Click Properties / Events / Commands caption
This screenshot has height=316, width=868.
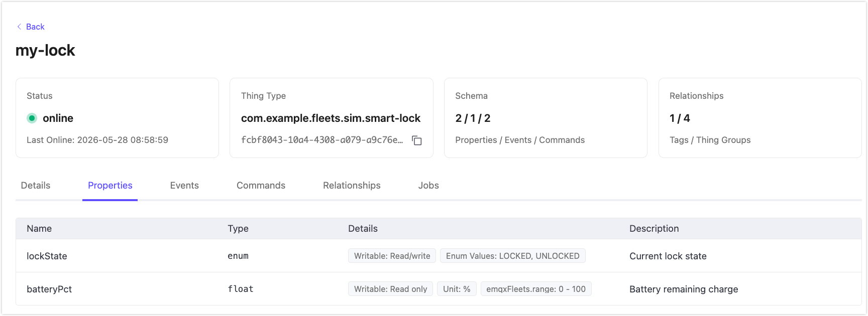click(520, 140)
